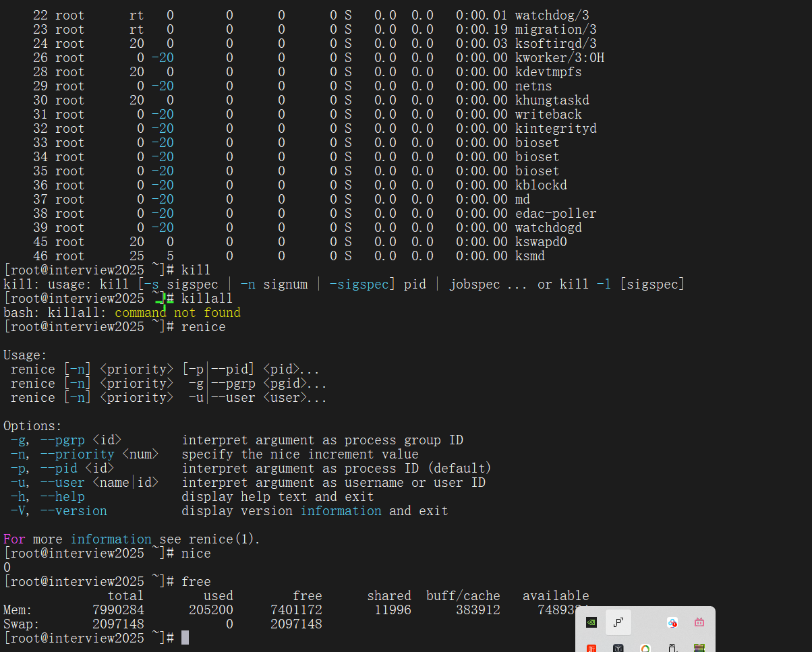Viewport: 812px width, 652px height.
Task: Place cursor at the last empty shell prompt
Action: [185, 638]
